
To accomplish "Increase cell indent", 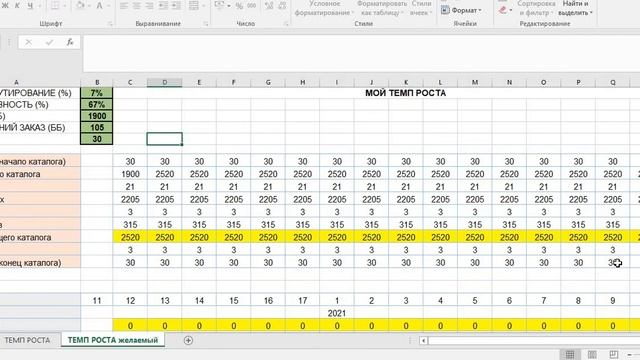I will pos(176,6).
